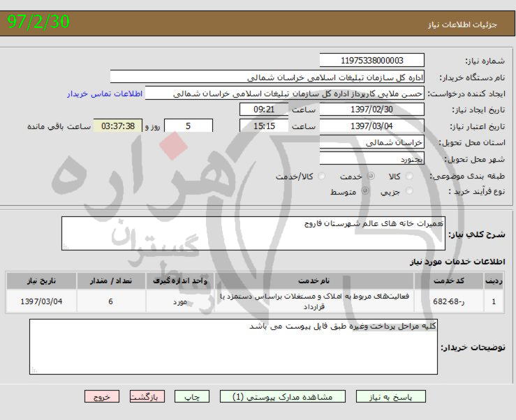
Task: Click the تعداد / مقدار column header
Action: point(111,280)
